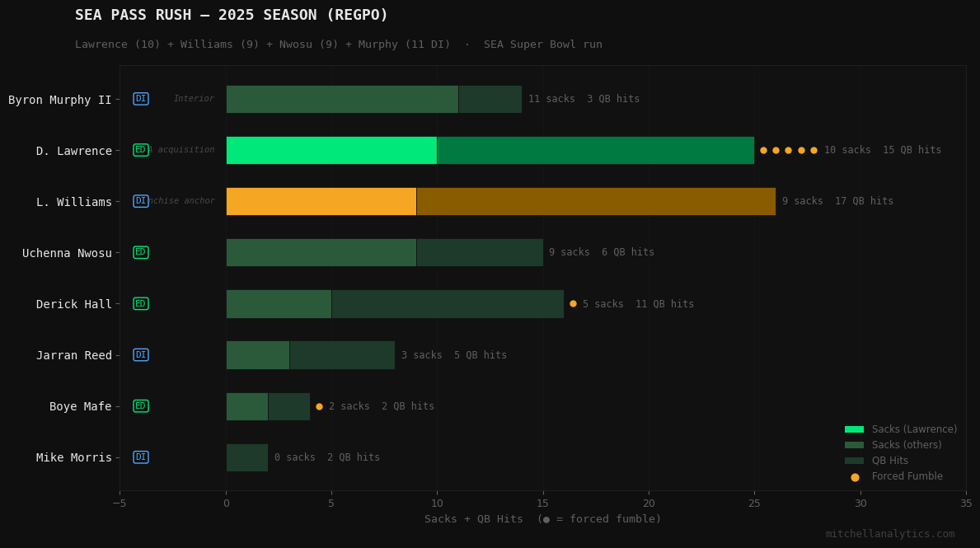Click L. Williams' orange sacks bar segment
This screenshot has height=548, width=980.
point(321,201)
